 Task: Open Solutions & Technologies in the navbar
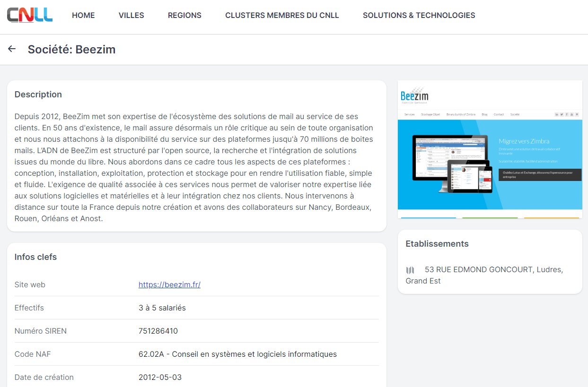pyautogui.click(x=419, y=15)
